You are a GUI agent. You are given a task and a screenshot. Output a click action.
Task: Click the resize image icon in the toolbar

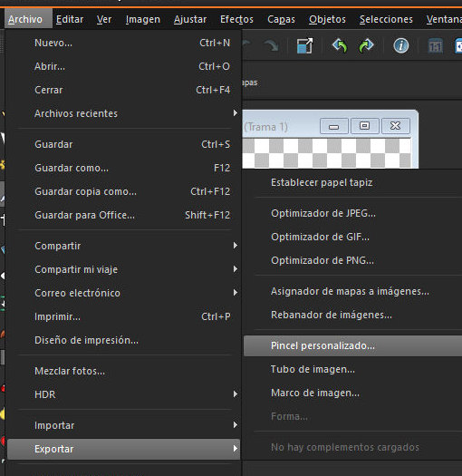[304, 46]
